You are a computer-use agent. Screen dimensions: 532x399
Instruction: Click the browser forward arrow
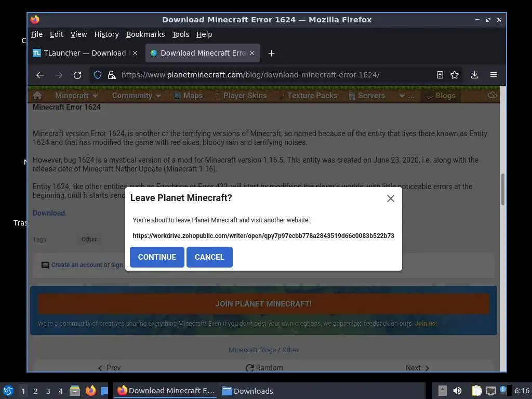pyautogui.click(x=59, y=75)
